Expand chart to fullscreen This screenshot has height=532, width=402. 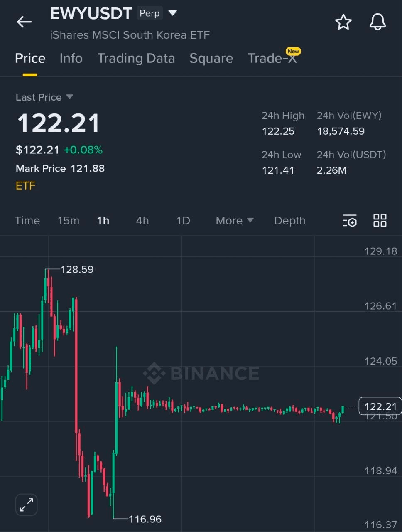coord(27,505)
